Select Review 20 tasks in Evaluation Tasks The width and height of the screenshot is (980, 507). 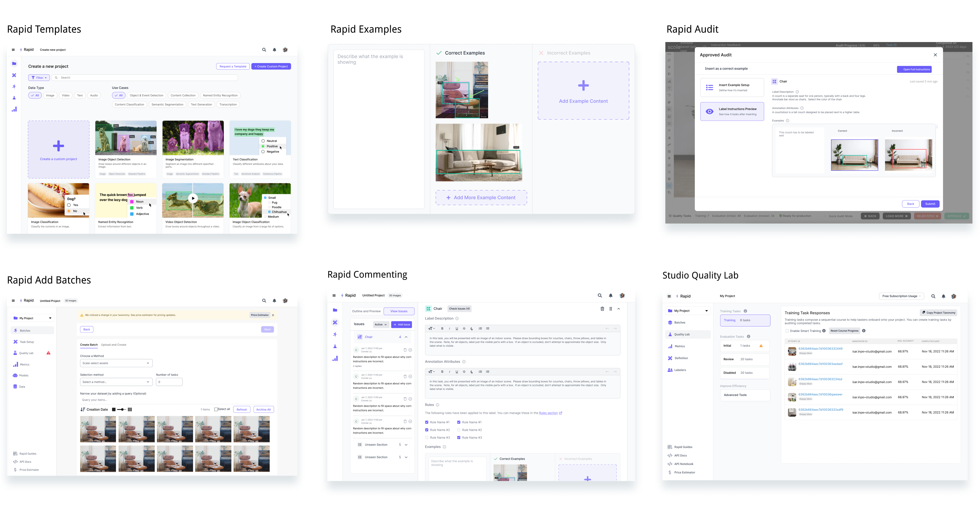[x=744, y=360]
